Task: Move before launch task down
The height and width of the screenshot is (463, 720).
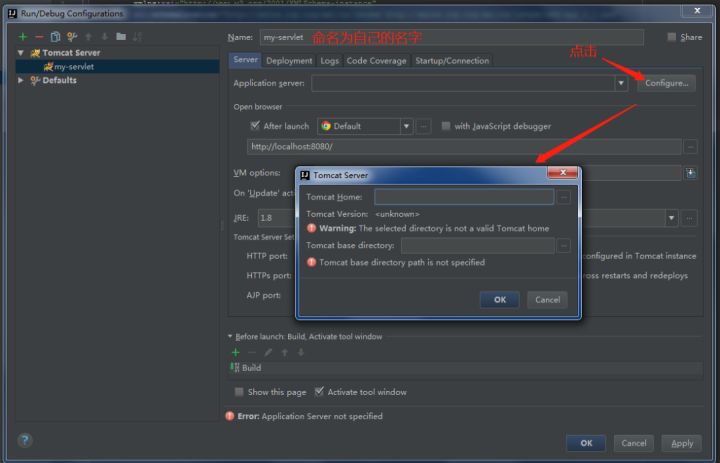Action: click(x=301, y=352)
